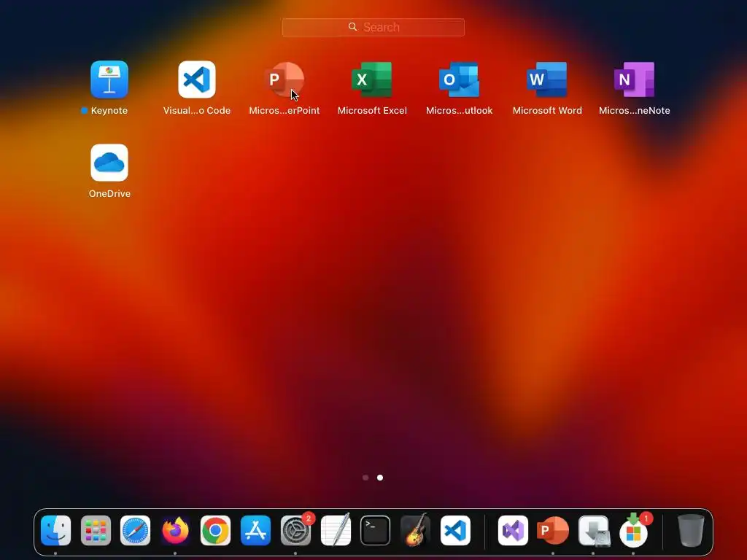Image resolution: width=747 pixels, height=560 pixels.
Task: Launch OneDrive from Launchpad
Action: point(109,163)
